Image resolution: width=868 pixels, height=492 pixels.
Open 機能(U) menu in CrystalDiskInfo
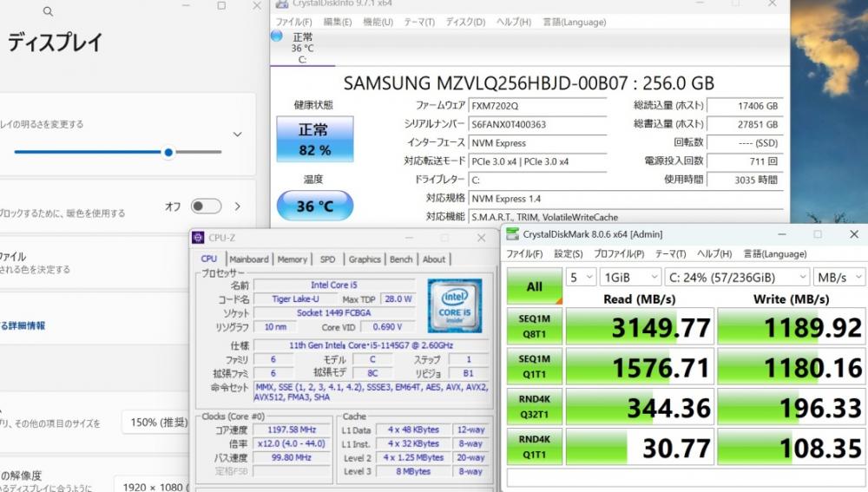pyautogui.click(x=378, y=23)
